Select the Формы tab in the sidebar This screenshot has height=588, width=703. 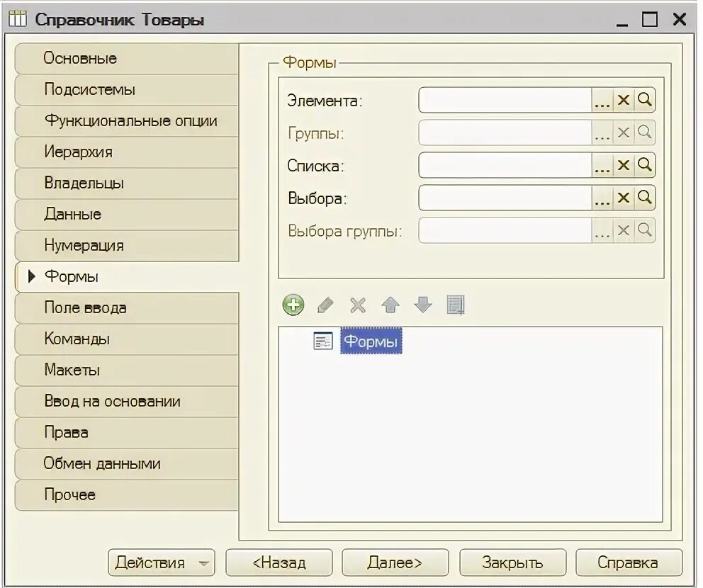pos(127,276)
